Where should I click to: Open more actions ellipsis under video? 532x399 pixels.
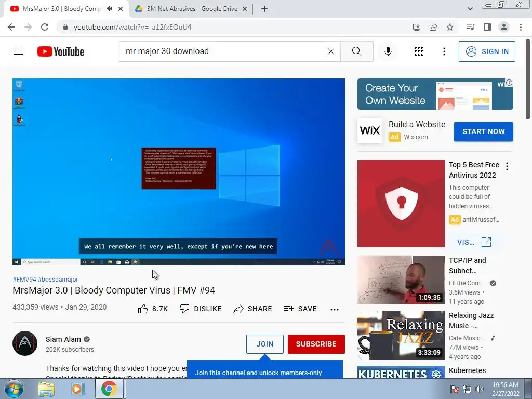click(x=335, y=309)
